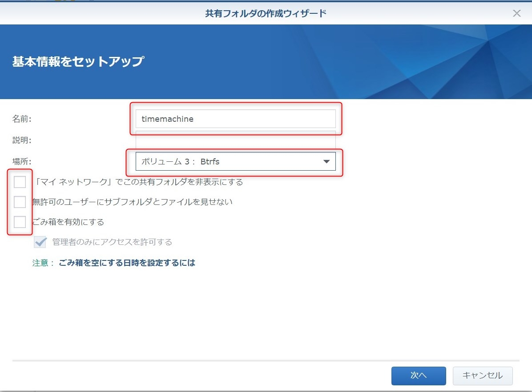532x392 pixels.
Task: Click the 管理者のみにアクセスを許可する label text
Action: [x=112, y=242]
